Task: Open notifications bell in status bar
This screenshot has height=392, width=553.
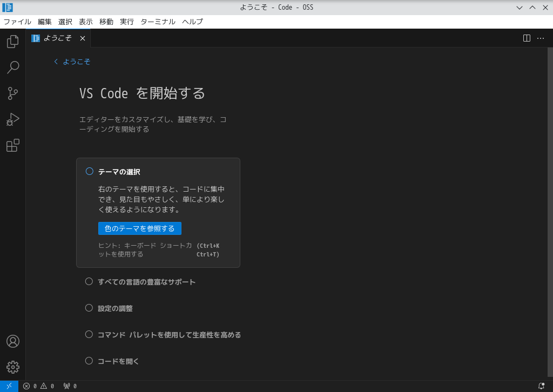Action: (541, 386)
